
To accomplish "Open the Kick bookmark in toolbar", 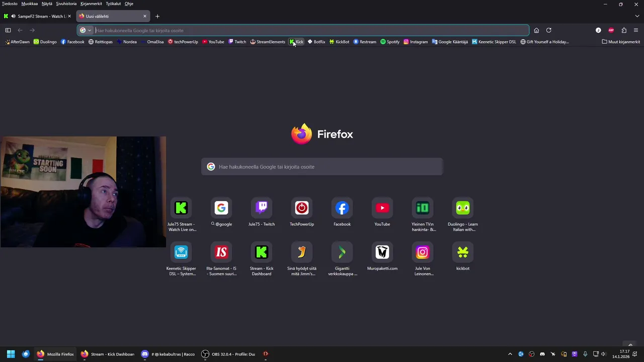I will pyautogui.click(x=296, y=42).
